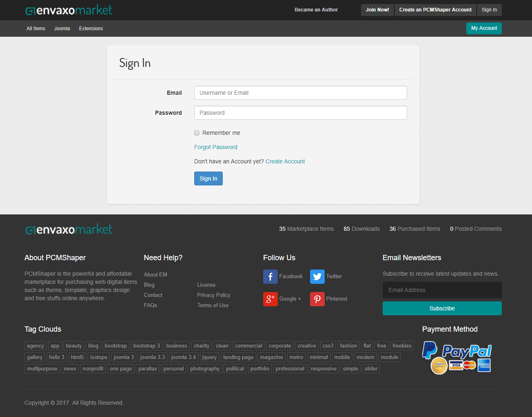Viewport: 532px width, 417px height.
Task: Open the Privacy Policy link
Action: point(214,295)
